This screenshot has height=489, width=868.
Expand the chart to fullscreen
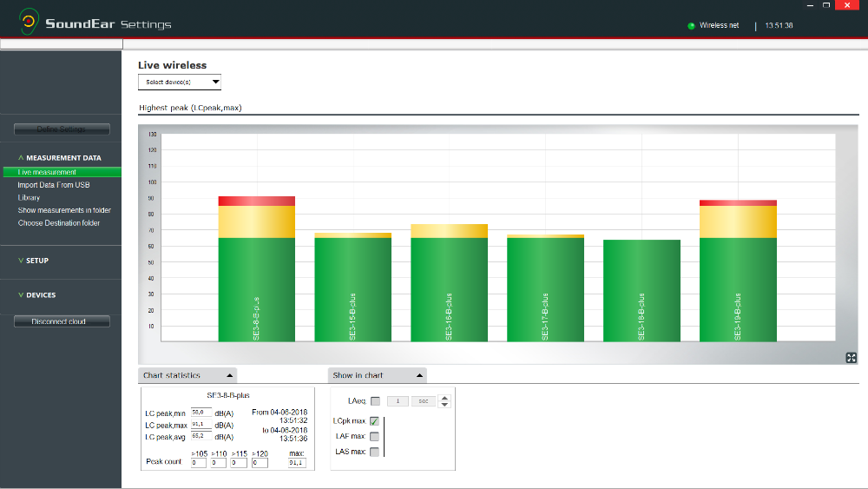[x=851, y=357]
